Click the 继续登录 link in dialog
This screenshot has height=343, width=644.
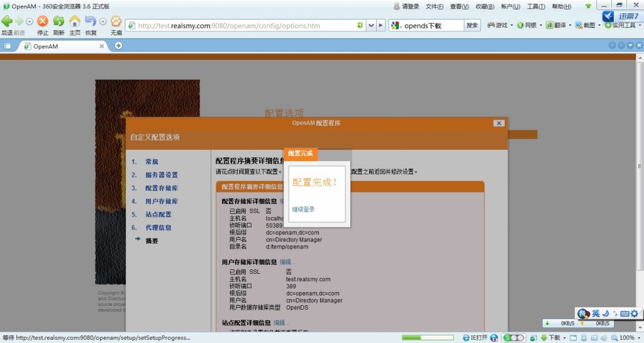303,209
